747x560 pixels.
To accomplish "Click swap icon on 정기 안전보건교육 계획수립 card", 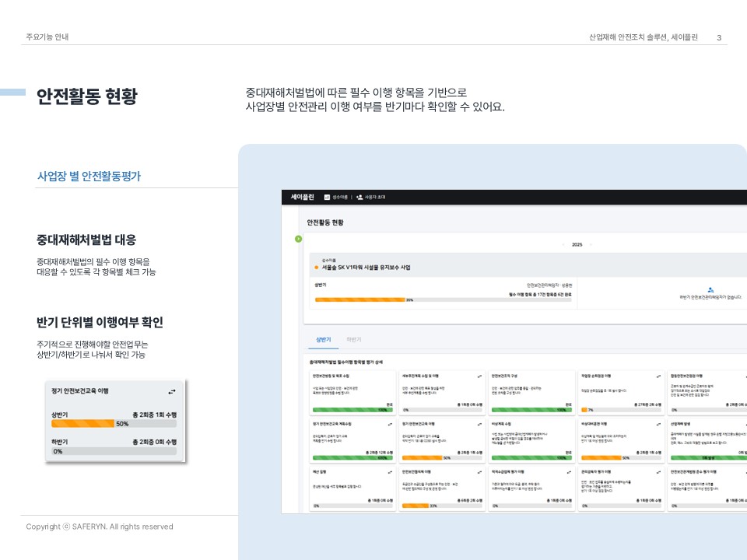I will coord(391,424).
